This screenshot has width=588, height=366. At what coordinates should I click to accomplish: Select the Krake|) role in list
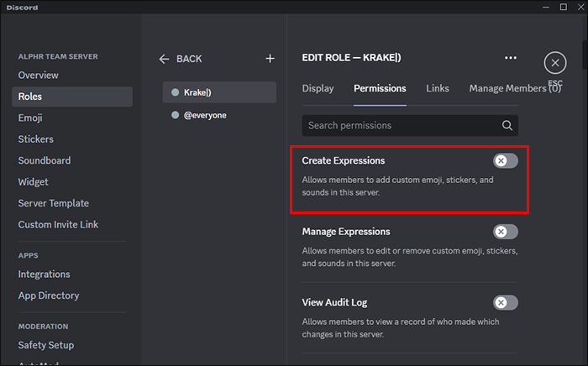point(218,92)
